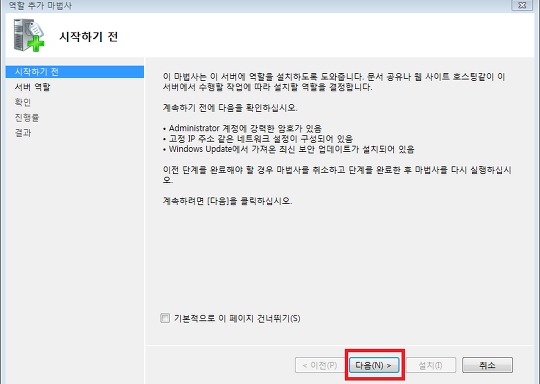Image resolution: width=540 pixels, height=384 pixels.
Task: Click the 다음(N) > button
Action: point(374,365)
